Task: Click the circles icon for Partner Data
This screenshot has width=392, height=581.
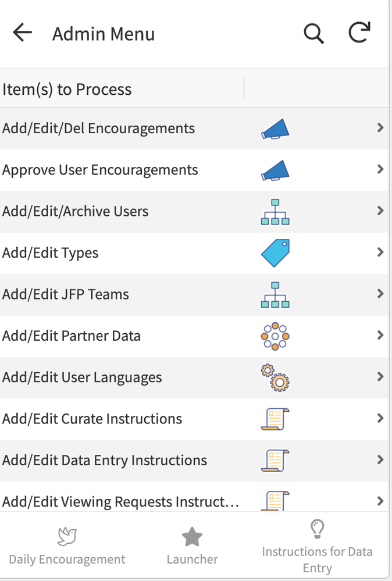Action: tap(275, 336)
